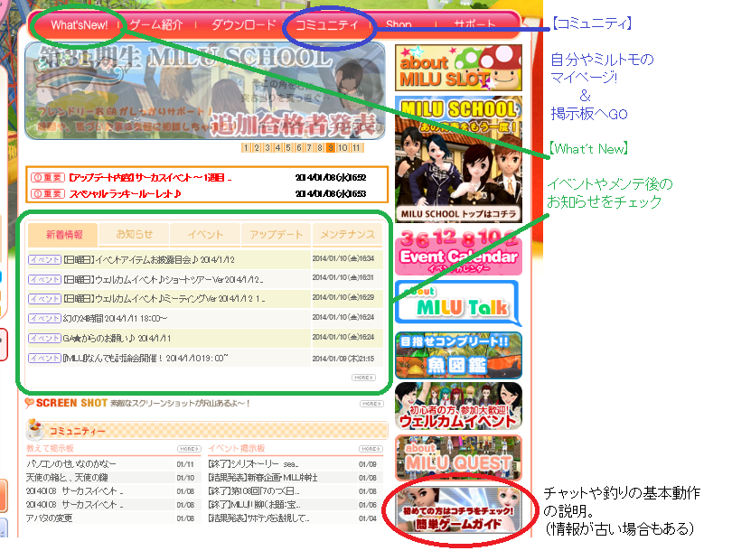Open the 魚図鑑 fish encyclopedia banner
Image resolution: width=732 pixels, height=560 pixels.
(457, 354)
